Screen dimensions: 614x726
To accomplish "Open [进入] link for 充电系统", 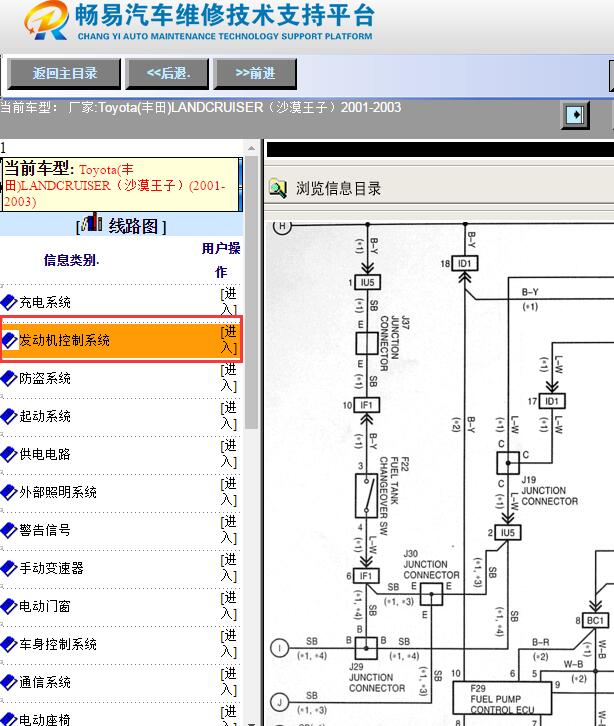I will [229, 301].
